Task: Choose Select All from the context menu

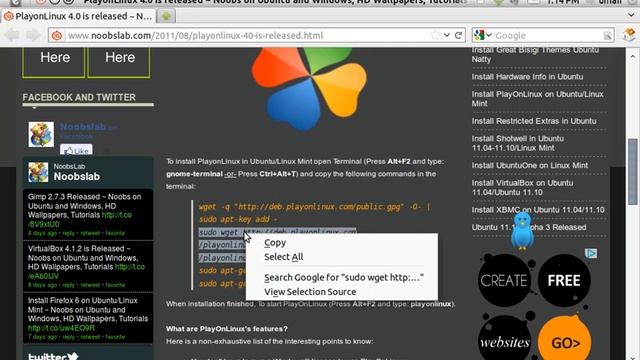Action: 283,257
